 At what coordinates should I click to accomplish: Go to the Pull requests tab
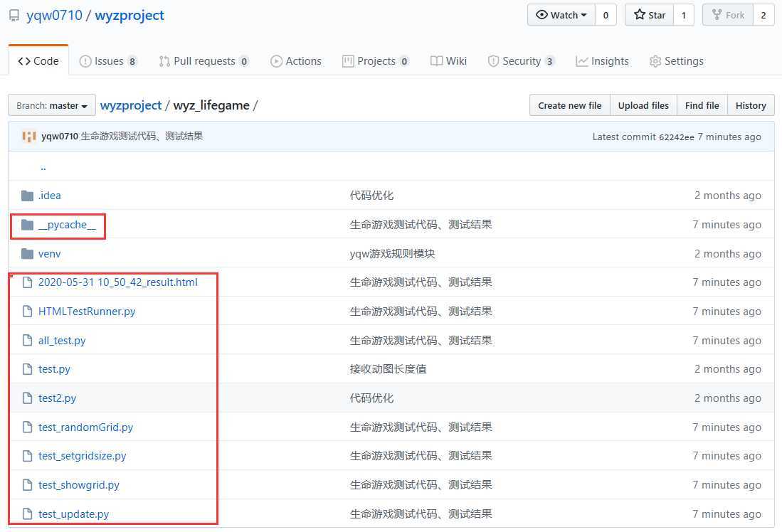point(204,61)
